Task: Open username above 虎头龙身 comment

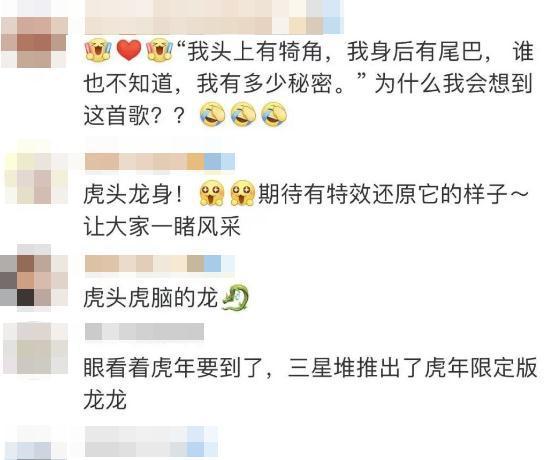Action: click(x=160, y=162)
